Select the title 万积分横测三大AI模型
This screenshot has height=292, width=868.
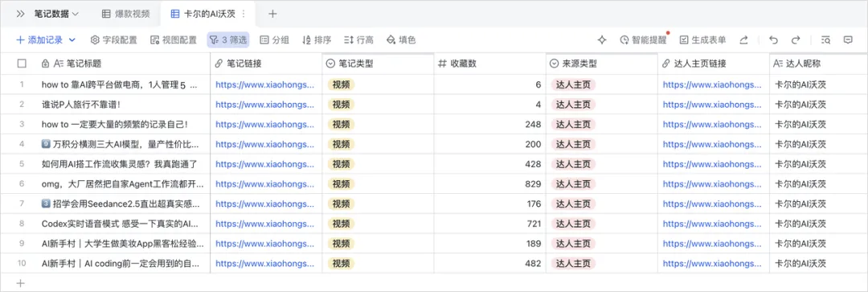[x=119, y=144]
